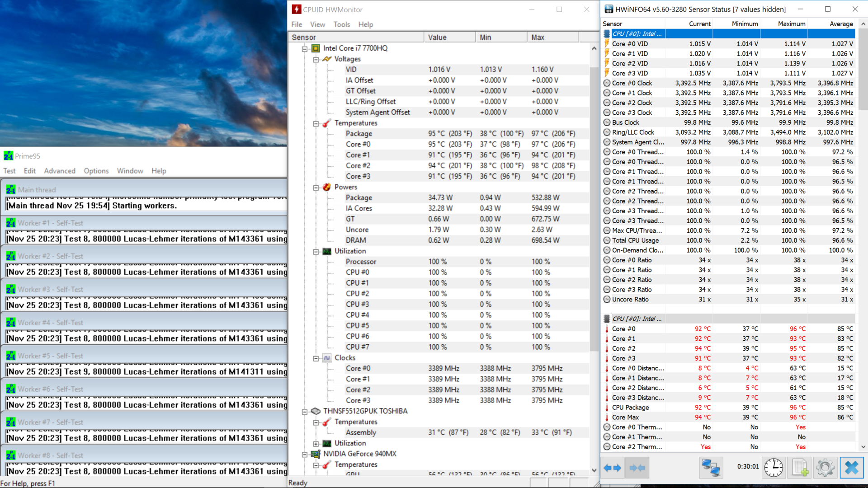Click the Main thread window icon in Prime95
This screenshot has width=868, height=488.
(11, 190)
